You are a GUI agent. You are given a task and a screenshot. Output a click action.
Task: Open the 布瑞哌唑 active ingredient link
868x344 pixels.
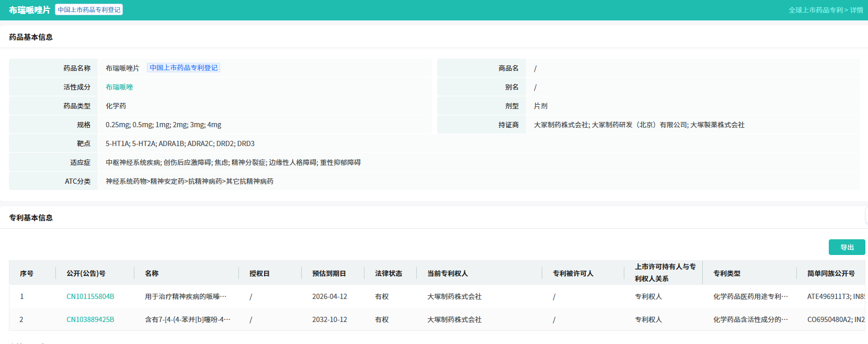(119, 87)
